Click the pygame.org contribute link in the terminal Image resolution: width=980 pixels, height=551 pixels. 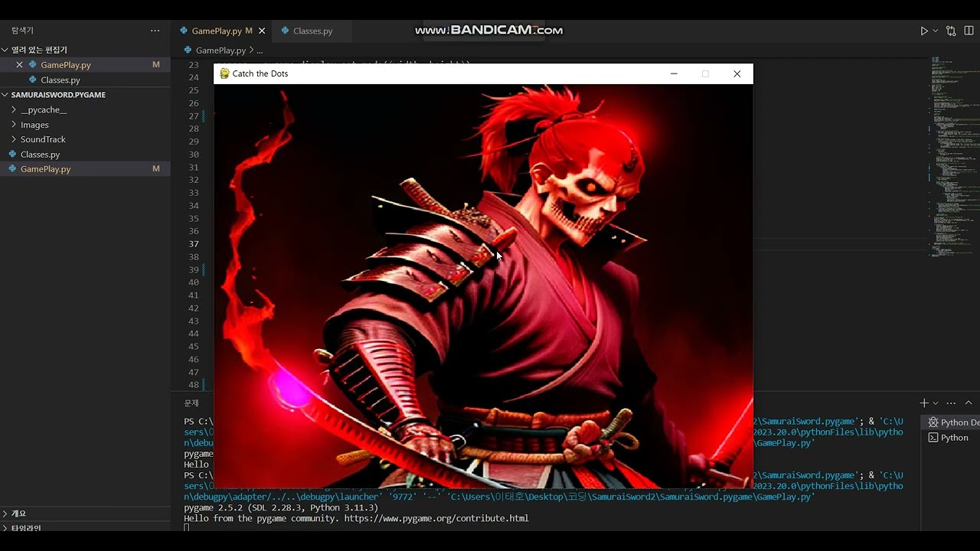pyautogui.click(x=436, y=519)
